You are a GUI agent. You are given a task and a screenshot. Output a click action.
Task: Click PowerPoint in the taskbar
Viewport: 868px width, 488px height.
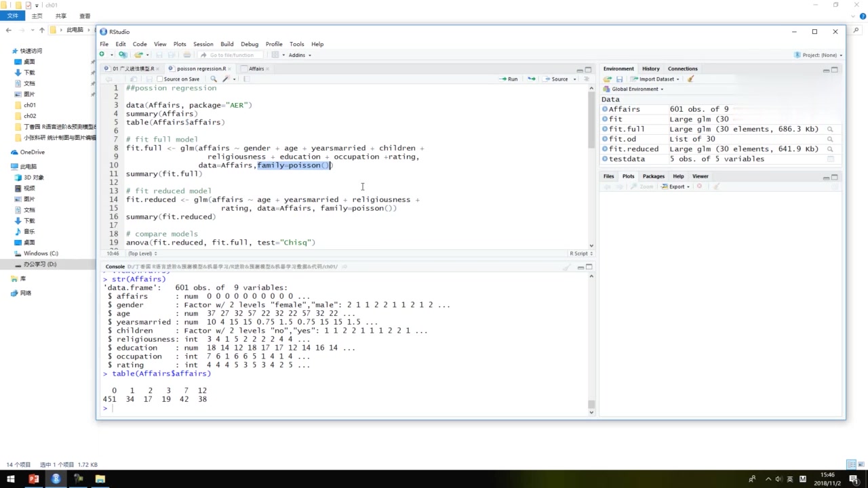33,479
